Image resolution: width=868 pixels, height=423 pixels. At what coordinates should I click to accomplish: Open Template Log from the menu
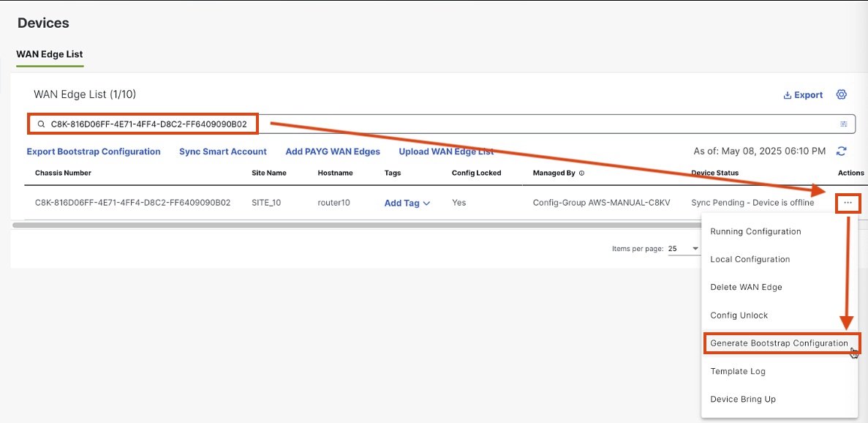(x=737, y=371)
